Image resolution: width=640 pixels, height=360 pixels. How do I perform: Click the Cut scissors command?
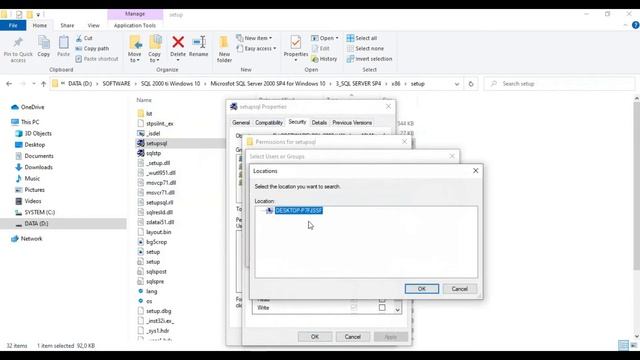[x=84, y=38]
